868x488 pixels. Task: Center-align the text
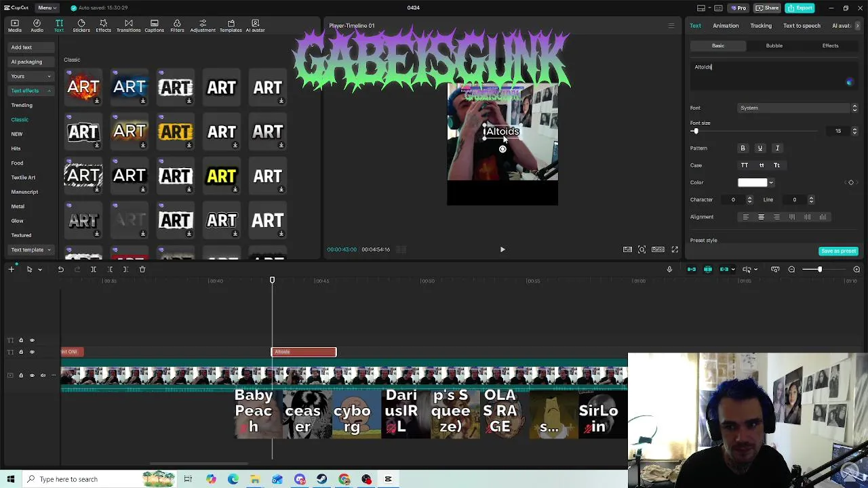tap(761, 217)
